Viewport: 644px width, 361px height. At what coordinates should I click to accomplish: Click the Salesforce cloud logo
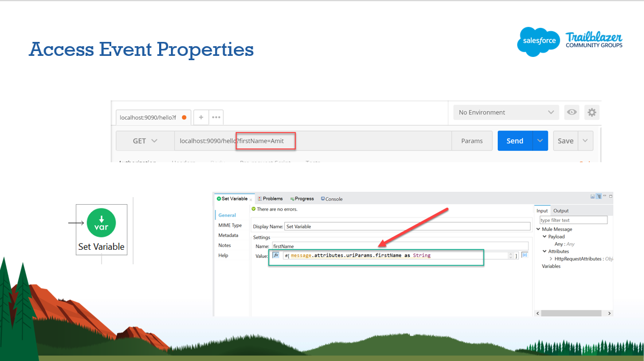[x=539, y=41]
